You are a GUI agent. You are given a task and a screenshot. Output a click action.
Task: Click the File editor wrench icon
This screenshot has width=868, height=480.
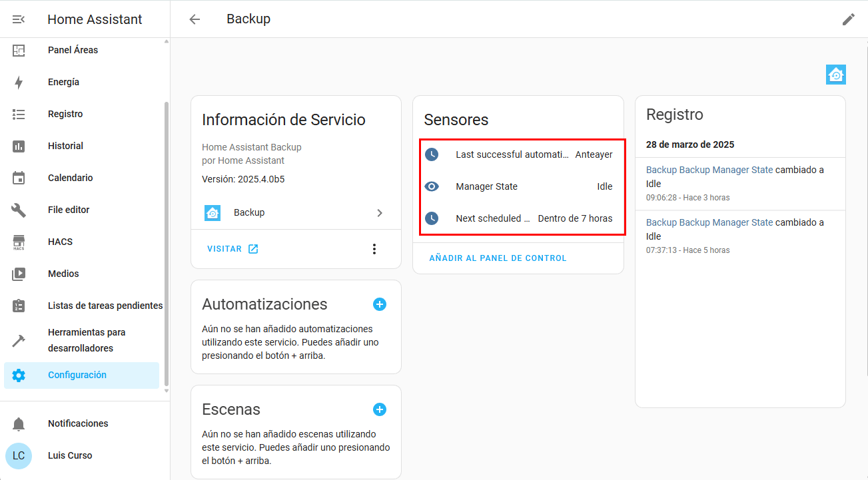pyautogui.click(x=19, y=210)
